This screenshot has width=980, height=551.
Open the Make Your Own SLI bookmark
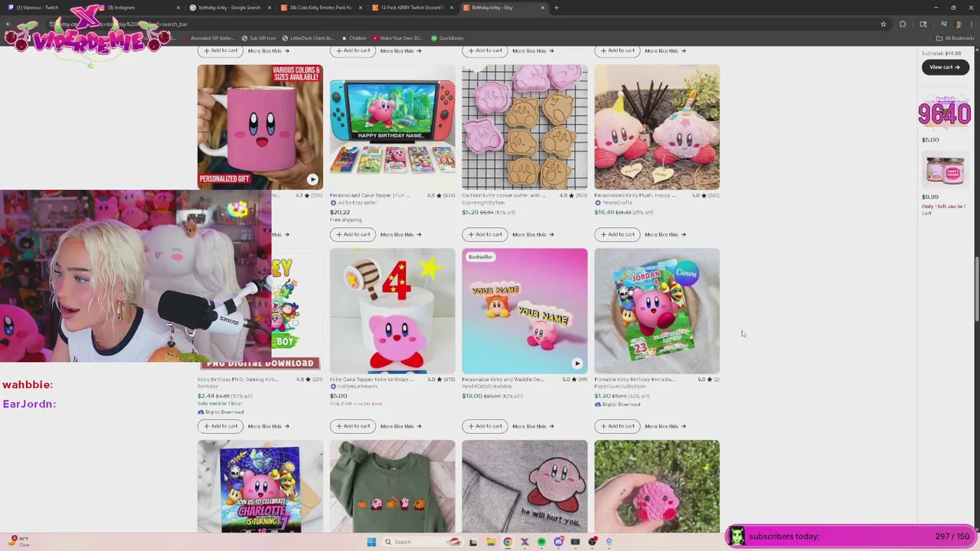(x=397, y=38)
